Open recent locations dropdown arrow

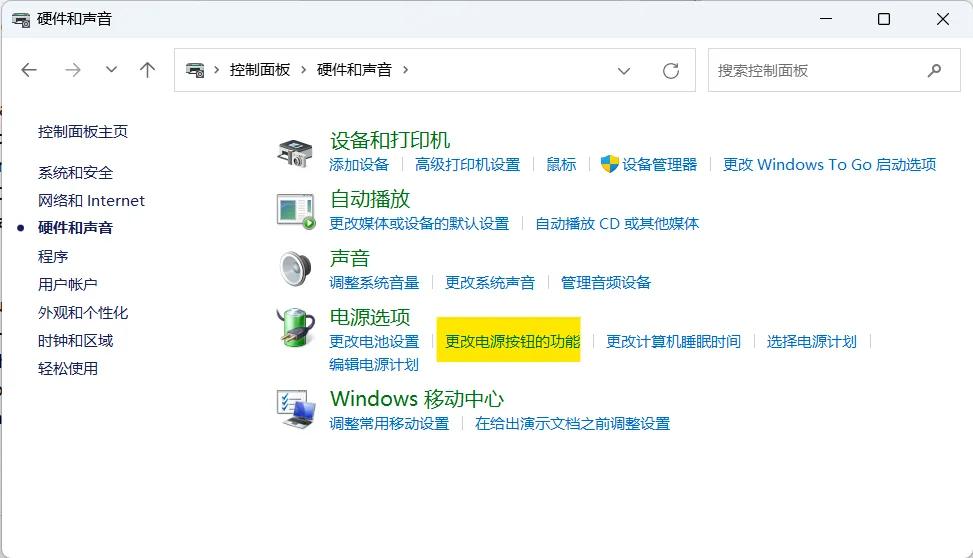tap(111, 70)
